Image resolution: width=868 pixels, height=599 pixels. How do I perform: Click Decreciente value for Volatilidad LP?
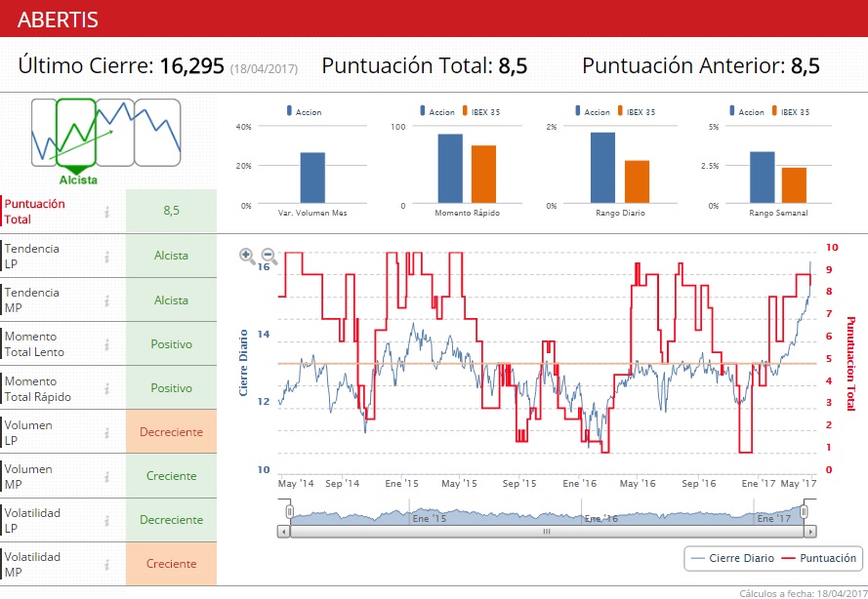[x=171, y=520]
